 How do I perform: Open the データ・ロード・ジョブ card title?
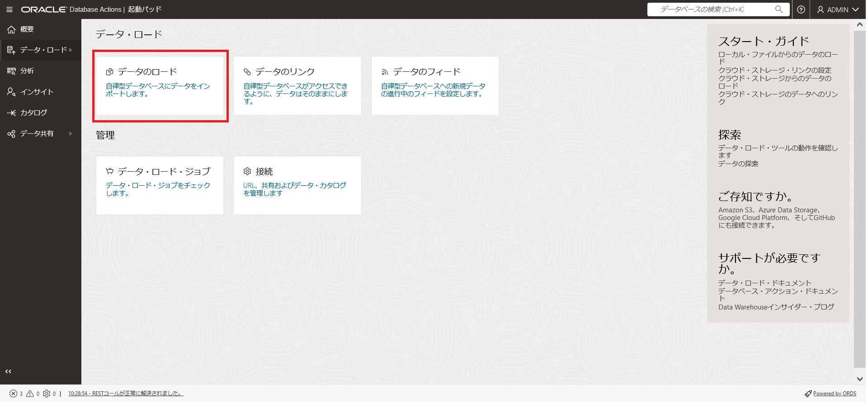164,172
